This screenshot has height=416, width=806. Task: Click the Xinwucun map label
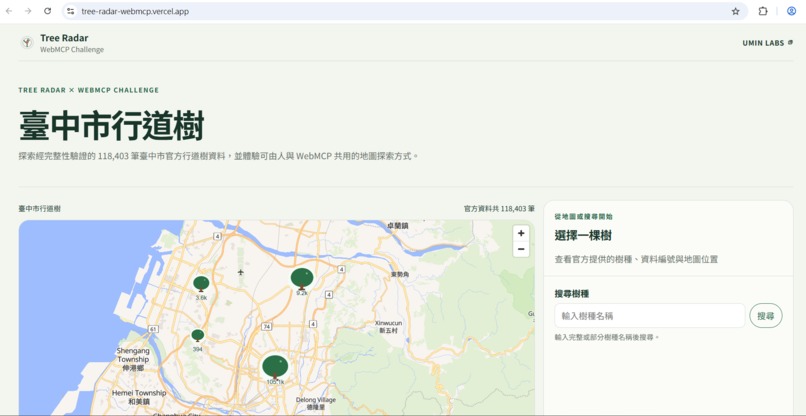pos(389,326)
